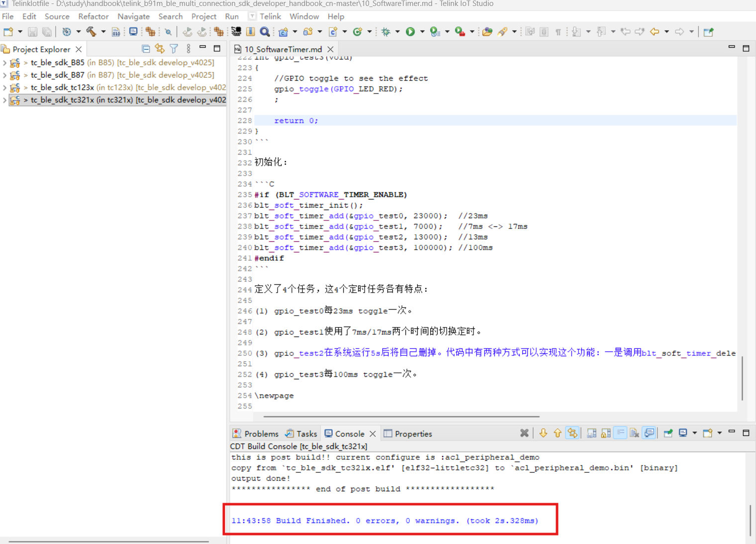Expand tc_ble_sdk_tc321x project node

[5, 100]
